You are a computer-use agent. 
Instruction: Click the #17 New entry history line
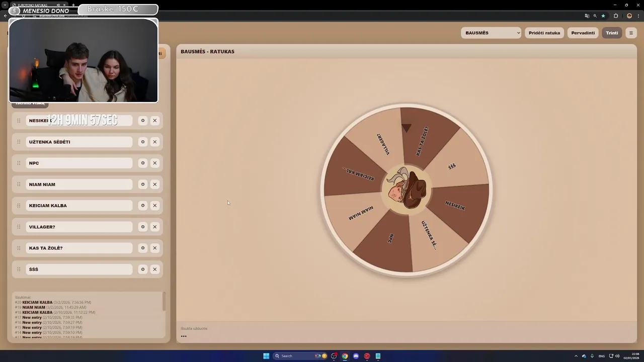(x=48, y=317)
